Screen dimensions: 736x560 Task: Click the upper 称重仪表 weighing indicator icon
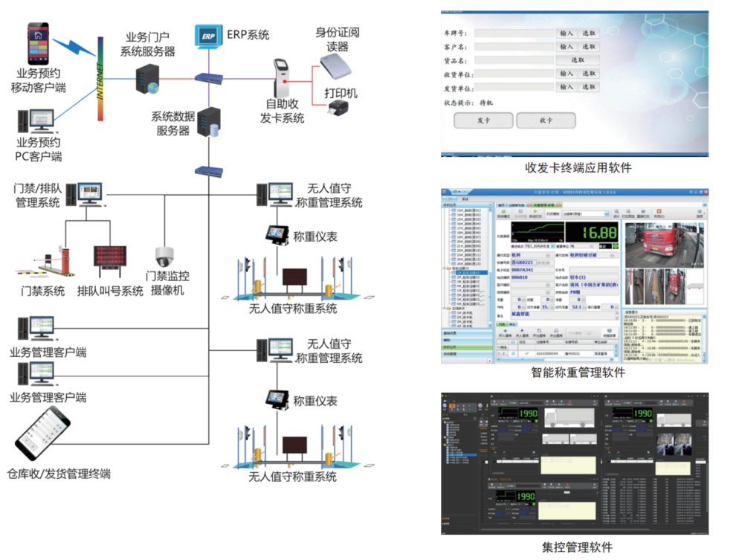tap(277, 235)
